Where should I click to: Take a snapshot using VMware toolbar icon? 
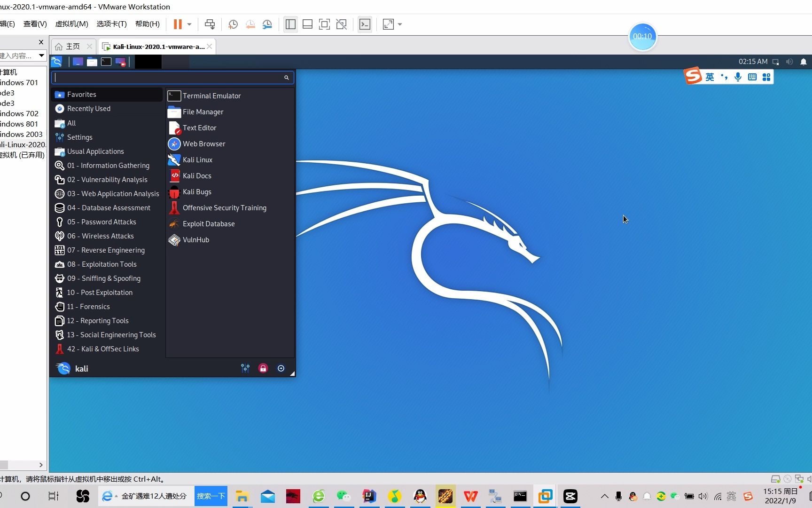click(233, 24)
